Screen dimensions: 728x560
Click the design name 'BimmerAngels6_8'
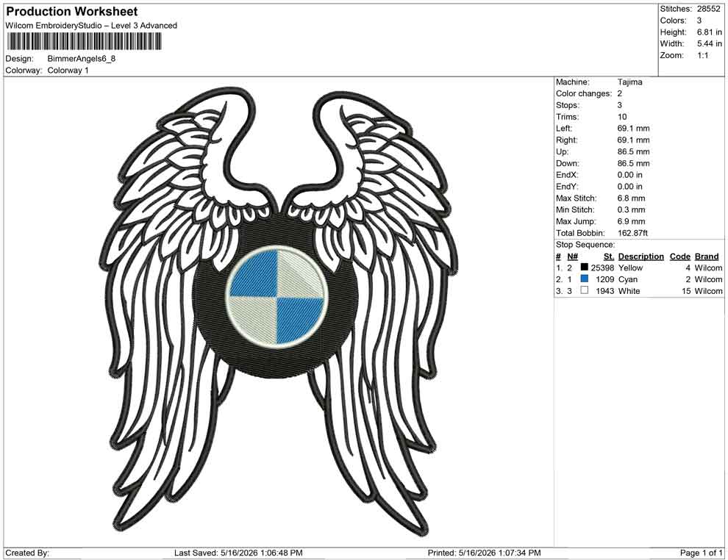point(82,59)
